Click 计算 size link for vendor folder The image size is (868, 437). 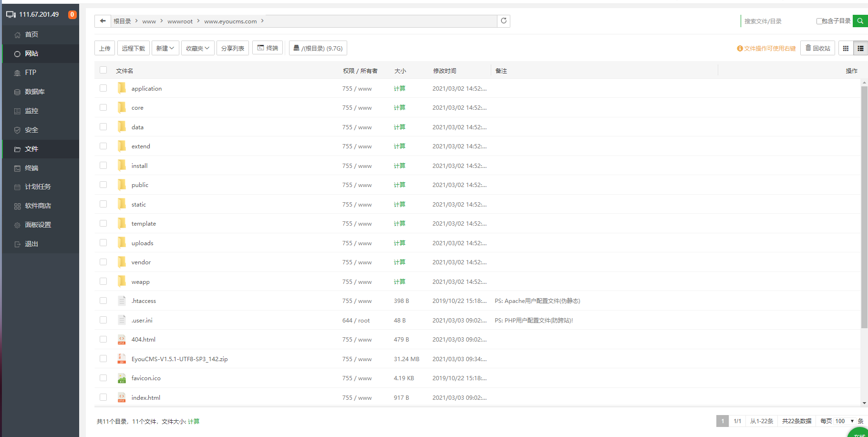click(x=399, y=262)
